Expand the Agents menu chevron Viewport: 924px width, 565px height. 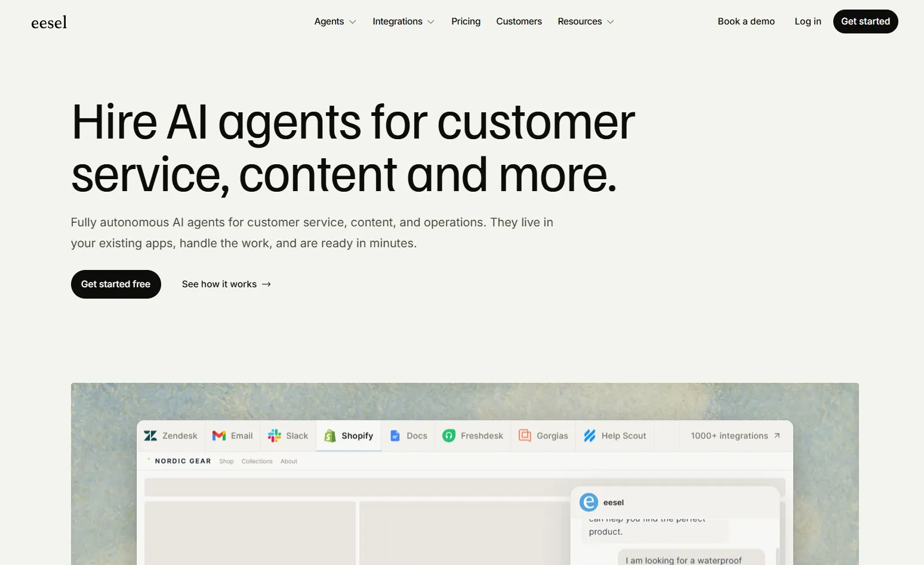353,22
